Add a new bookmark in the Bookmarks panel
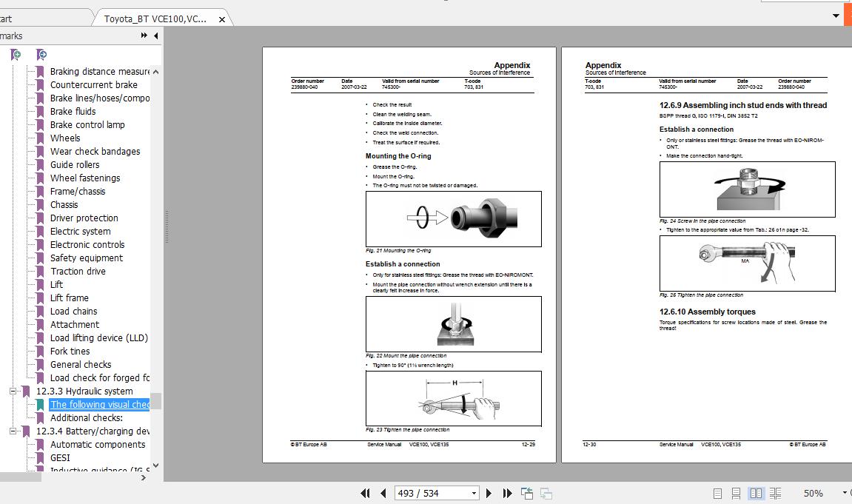Image resolution: width=852 pixels, height=504 pixels. click(15, 54)
